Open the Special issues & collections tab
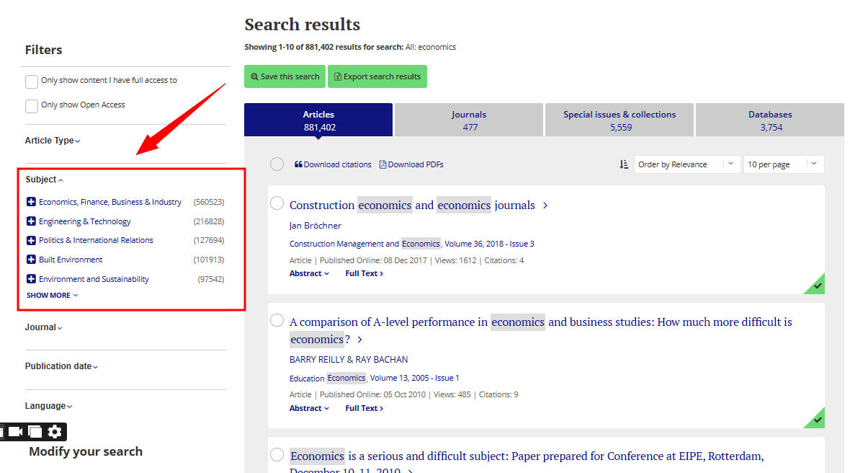Image resolution: width=868 pixels, height=473 pixels. [619, 120]
